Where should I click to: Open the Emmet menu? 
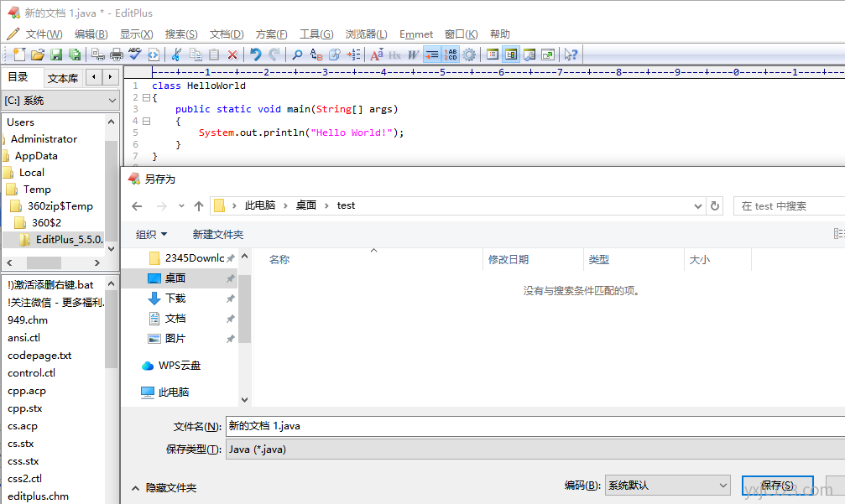416,34
